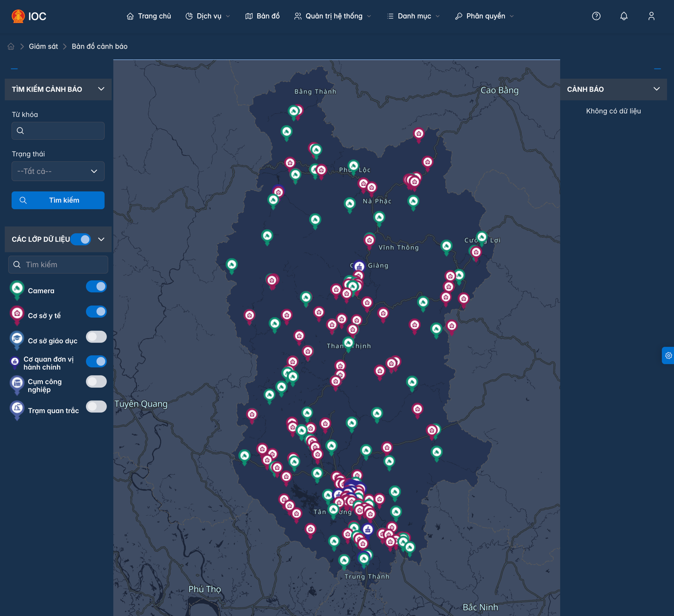Click the Cụm công nghiệp legend icon
The height and width of the screenshot is (616, 674).
point(17,384)
